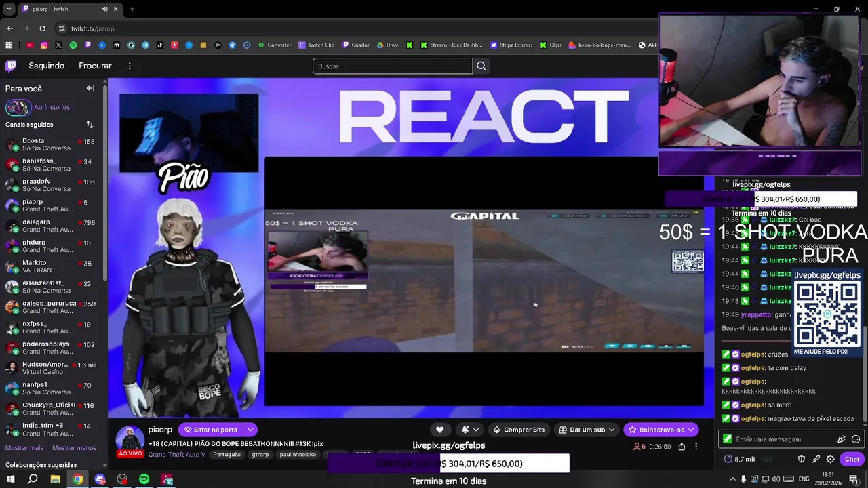The image size is (868, 488).
Task: Open the Procurar tab
Action: [95, 66]
